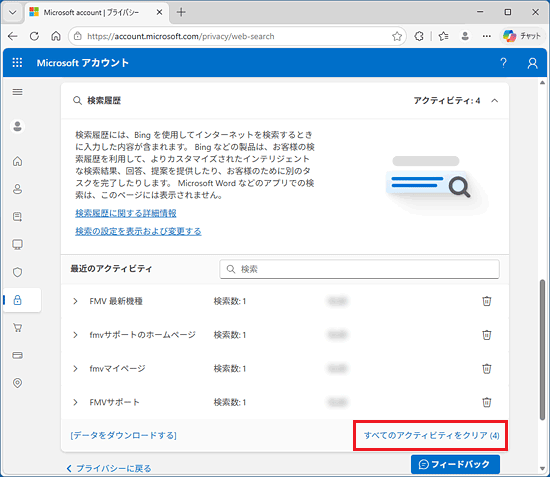Open Order history cart sidebar icon
This screenshot has width=550, height=477.
17,328
